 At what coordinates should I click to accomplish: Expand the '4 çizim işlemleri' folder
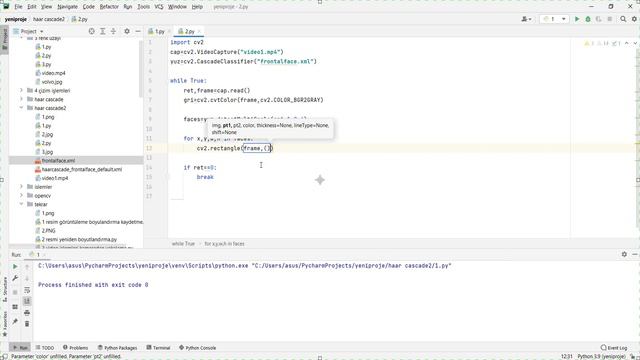pos(21,91)
